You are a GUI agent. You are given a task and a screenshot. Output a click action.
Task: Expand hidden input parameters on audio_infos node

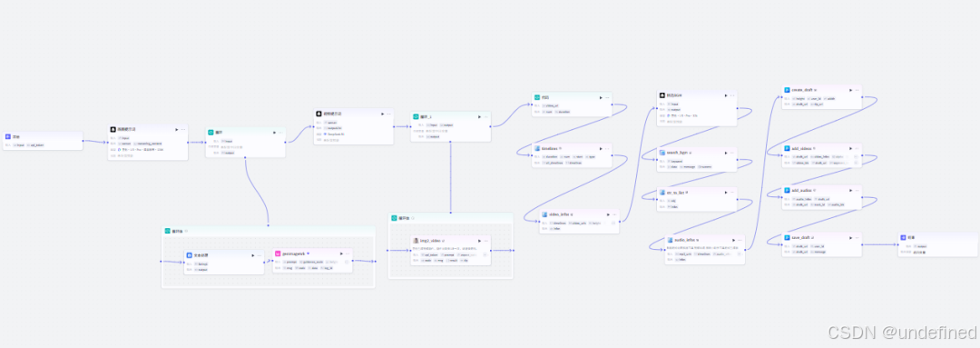739,254
